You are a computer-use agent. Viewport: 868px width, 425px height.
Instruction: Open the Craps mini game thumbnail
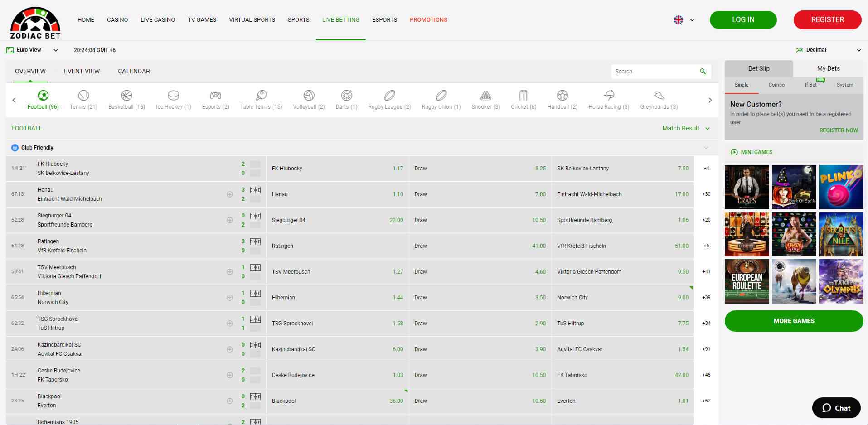click(x=747, y=187)
